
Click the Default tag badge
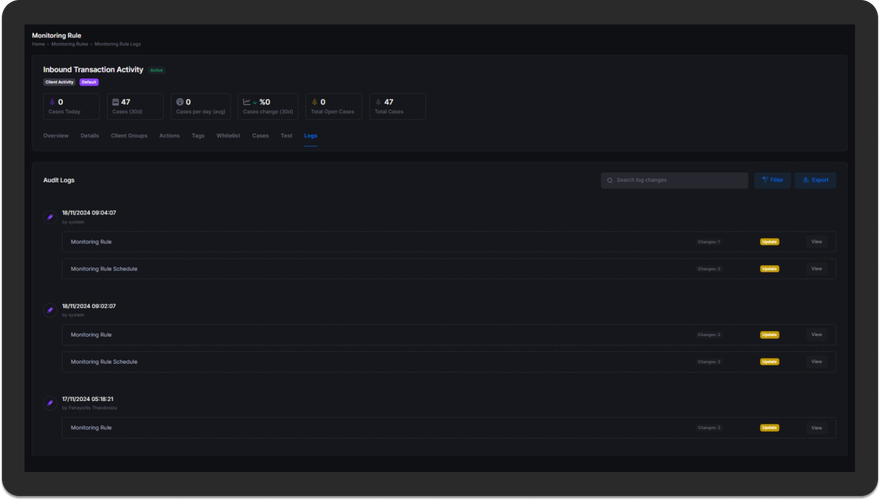point(89,82)
